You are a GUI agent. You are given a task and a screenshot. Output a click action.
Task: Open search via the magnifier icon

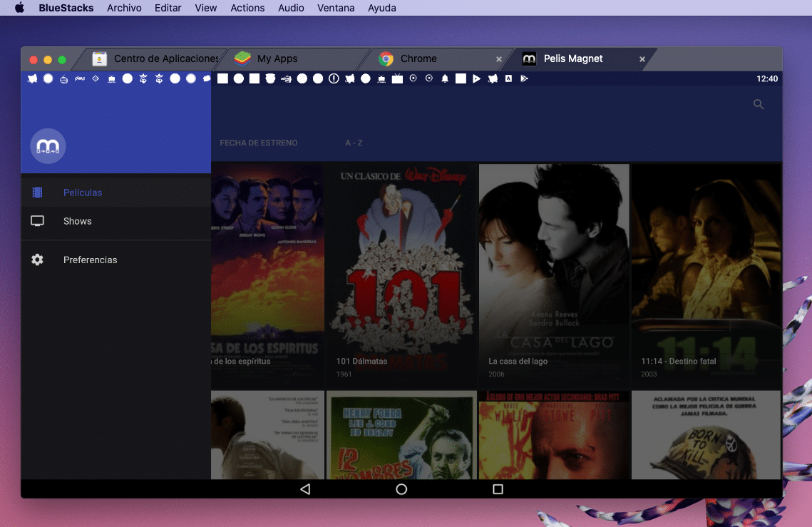[758, 103]
